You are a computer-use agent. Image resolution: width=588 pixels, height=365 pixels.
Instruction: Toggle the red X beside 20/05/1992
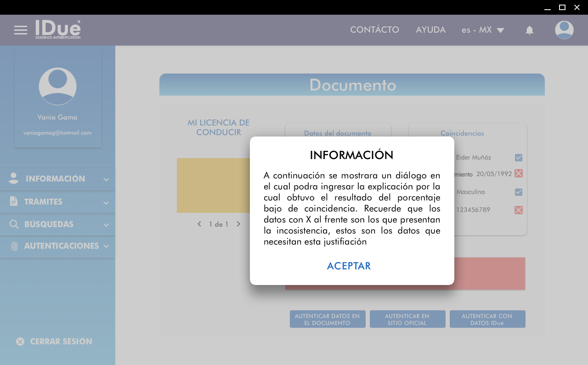pos(519,173)
